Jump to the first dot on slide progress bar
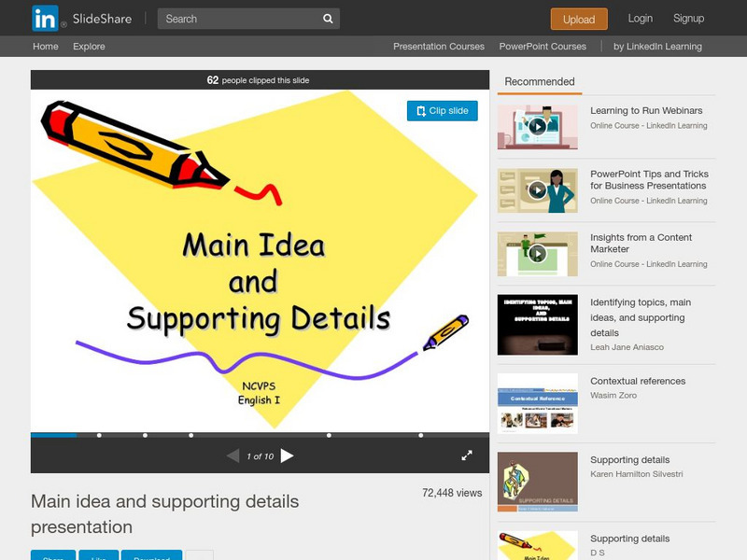The height and width of the screenshot is (560, 747). tap(99, 435)
